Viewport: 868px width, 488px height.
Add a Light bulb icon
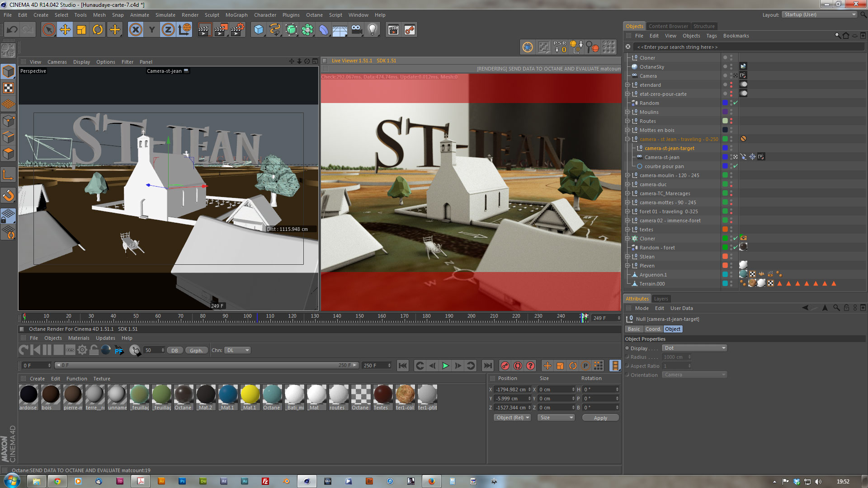(373, 30)
